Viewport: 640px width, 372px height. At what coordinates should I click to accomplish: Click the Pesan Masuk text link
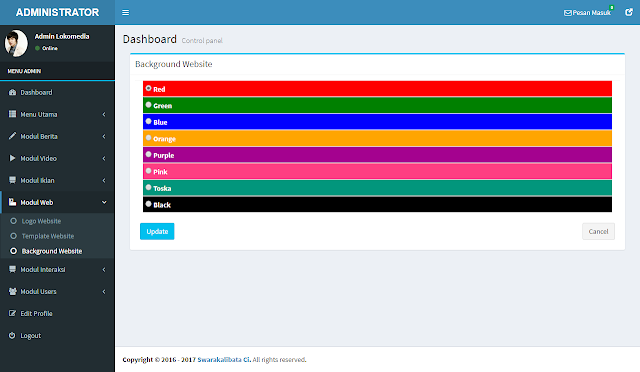tap(592, 13)
